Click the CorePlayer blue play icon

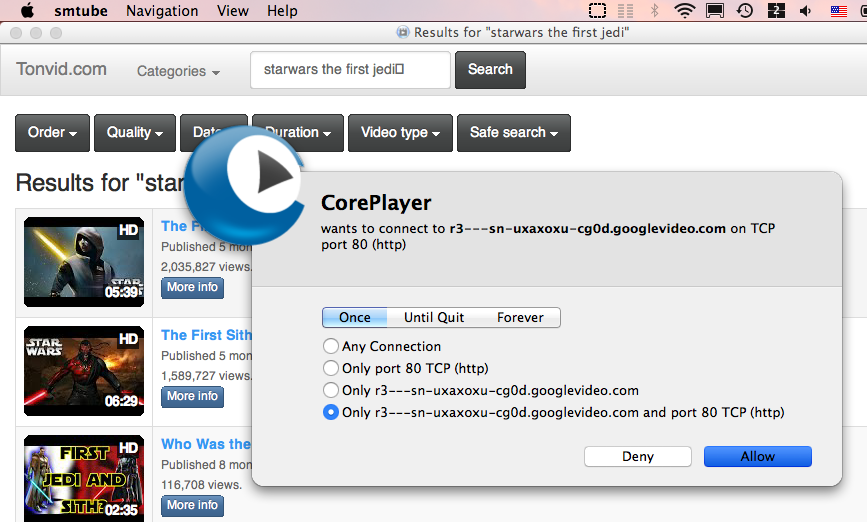point(244,186)
